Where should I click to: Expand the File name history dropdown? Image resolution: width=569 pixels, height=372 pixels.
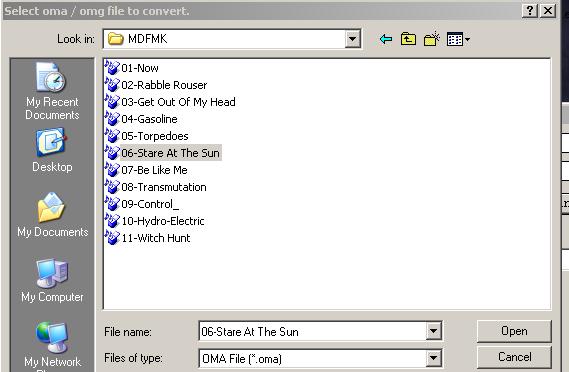pos(434,331)
